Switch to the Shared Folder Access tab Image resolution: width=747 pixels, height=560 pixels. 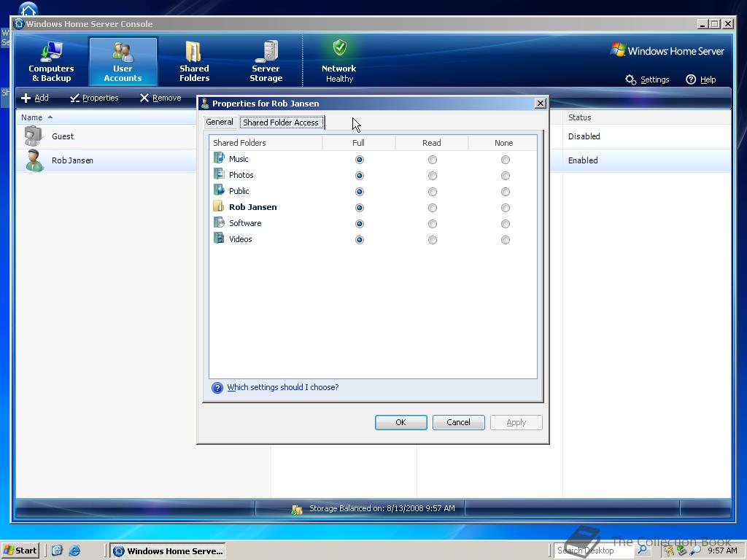pos(281,122)
